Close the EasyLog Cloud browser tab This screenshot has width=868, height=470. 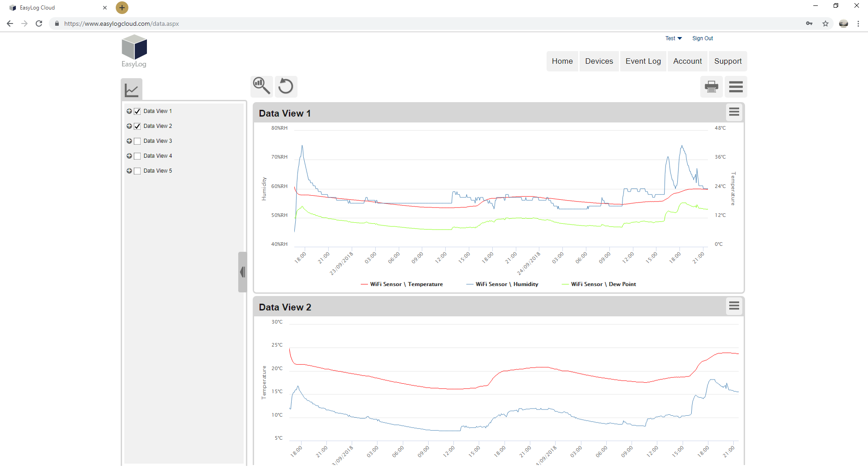105,8
